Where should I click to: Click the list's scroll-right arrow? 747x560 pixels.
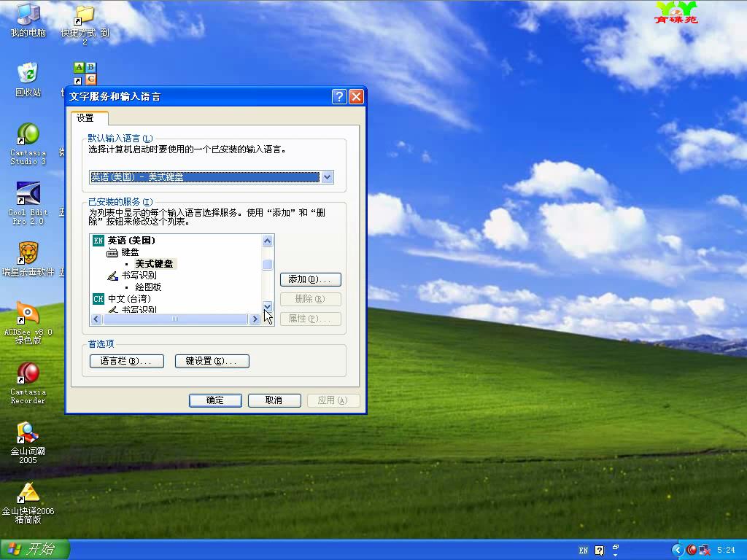tap(255, 319)
